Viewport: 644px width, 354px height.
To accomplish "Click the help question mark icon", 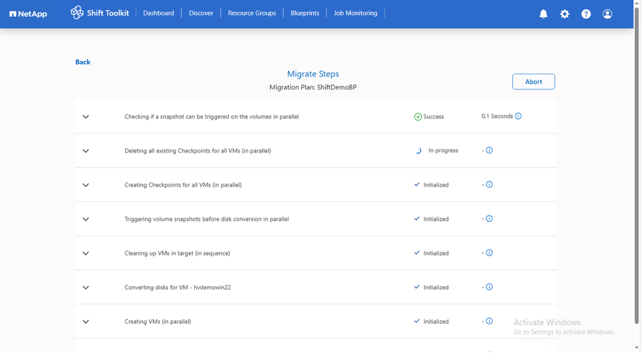I will (x=586, y=14).
